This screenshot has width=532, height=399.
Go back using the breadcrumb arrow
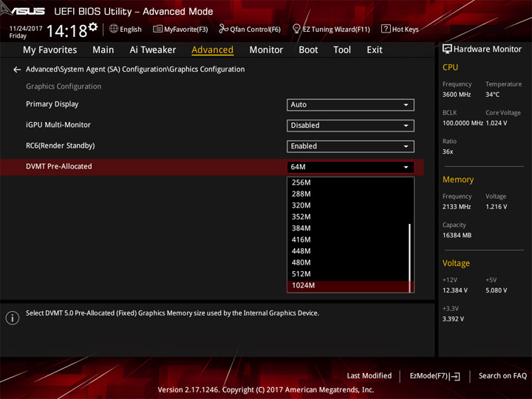[x=17, y=69]
